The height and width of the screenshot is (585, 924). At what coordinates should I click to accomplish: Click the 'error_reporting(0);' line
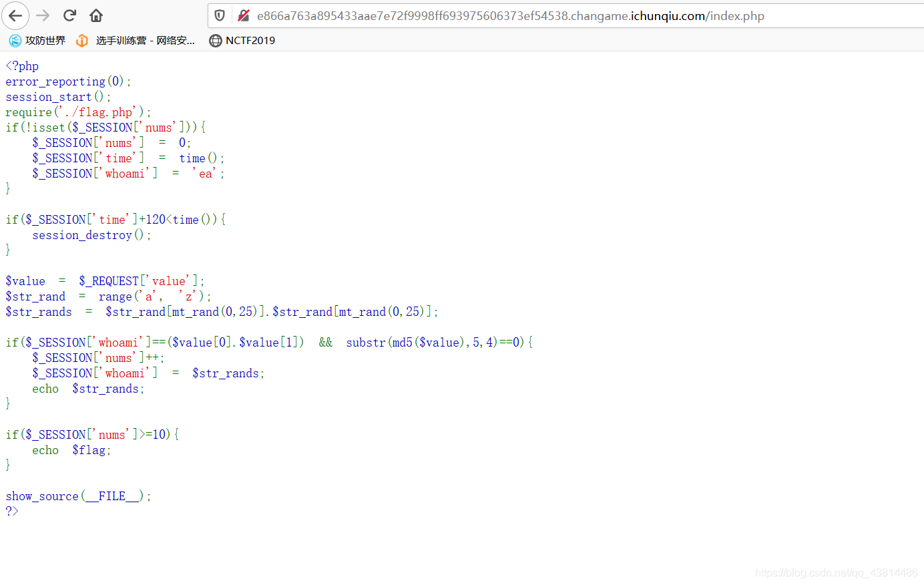(68, 81)
